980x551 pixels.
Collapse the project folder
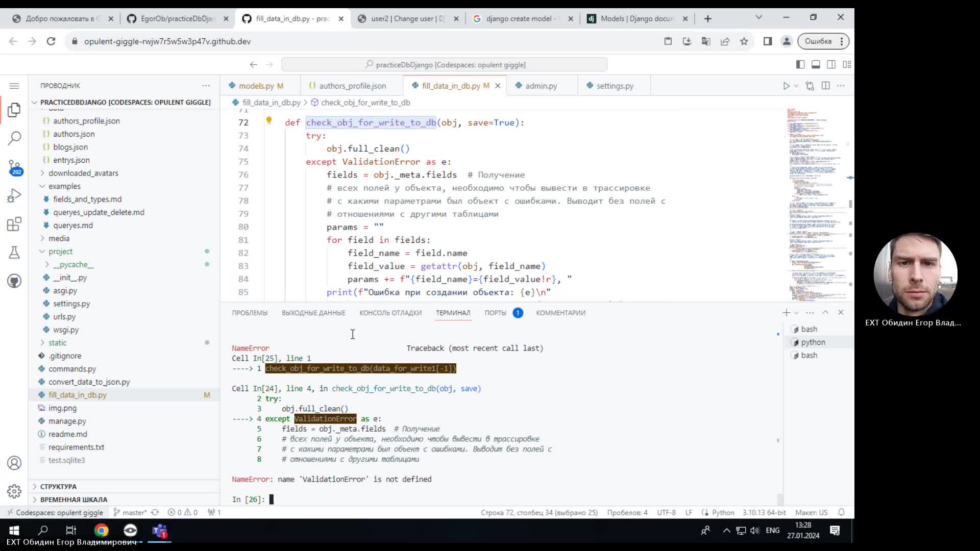tap(60, 252)
